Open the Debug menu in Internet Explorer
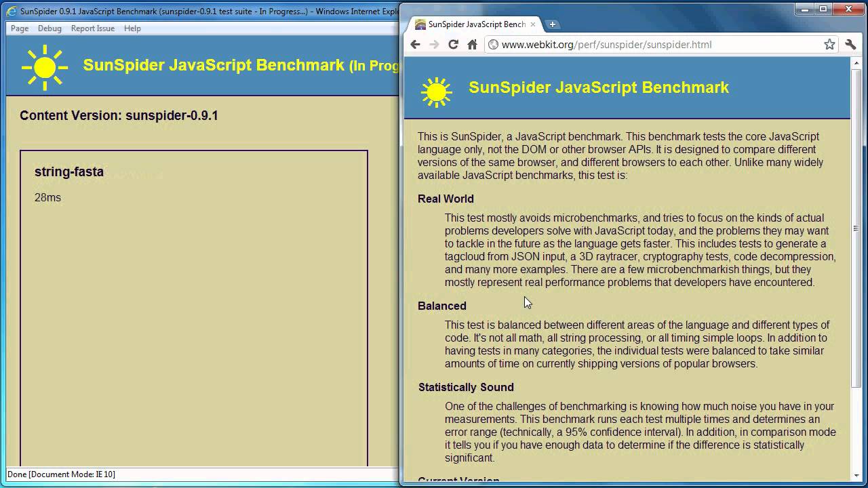This screenshot has width=868, height=488. pos(50,28)
